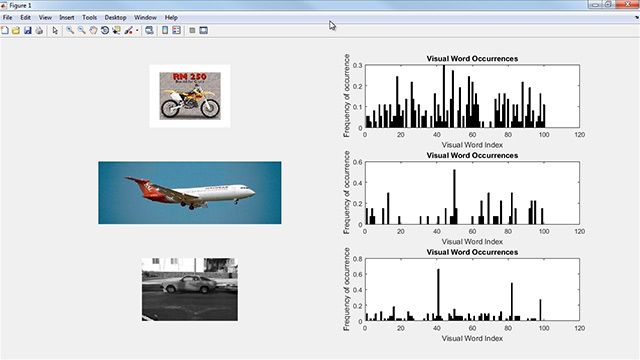The width and height of the screenshot is (640, 360).
Task: Save the figure with floppy icon
Action: point(27,31)
